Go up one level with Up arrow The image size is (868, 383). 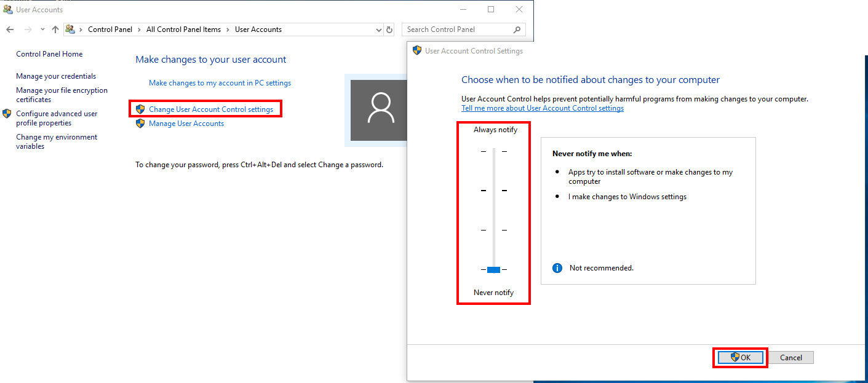[55, 30]
